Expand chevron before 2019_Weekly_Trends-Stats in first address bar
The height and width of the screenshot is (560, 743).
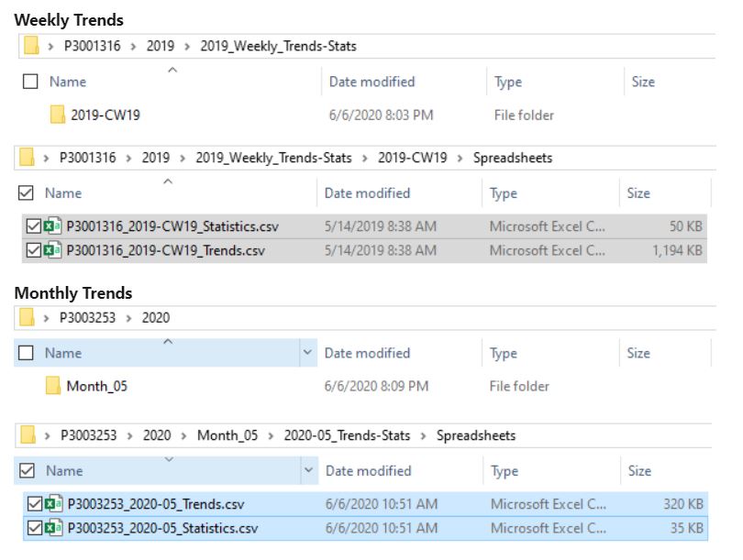click(x=187, y=47)
